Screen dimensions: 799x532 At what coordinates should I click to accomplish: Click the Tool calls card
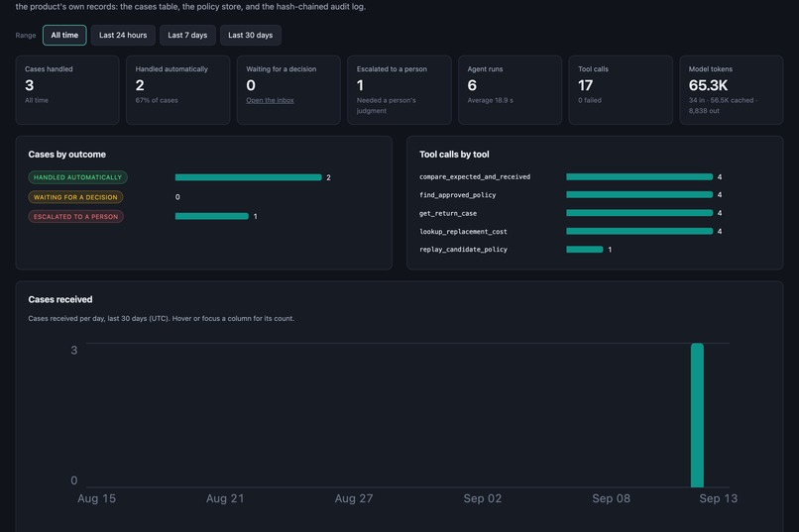coord(621,90)
